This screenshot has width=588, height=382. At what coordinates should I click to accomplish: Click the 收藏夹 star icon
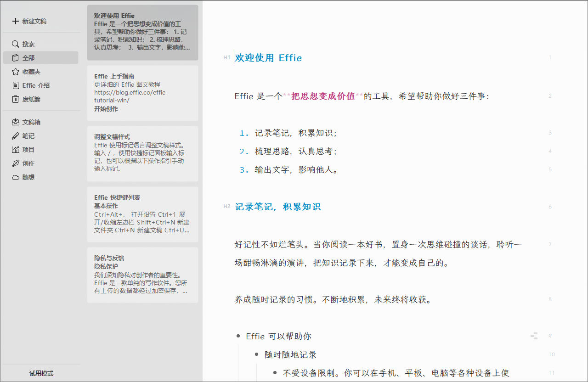click(x=15, y=71)
